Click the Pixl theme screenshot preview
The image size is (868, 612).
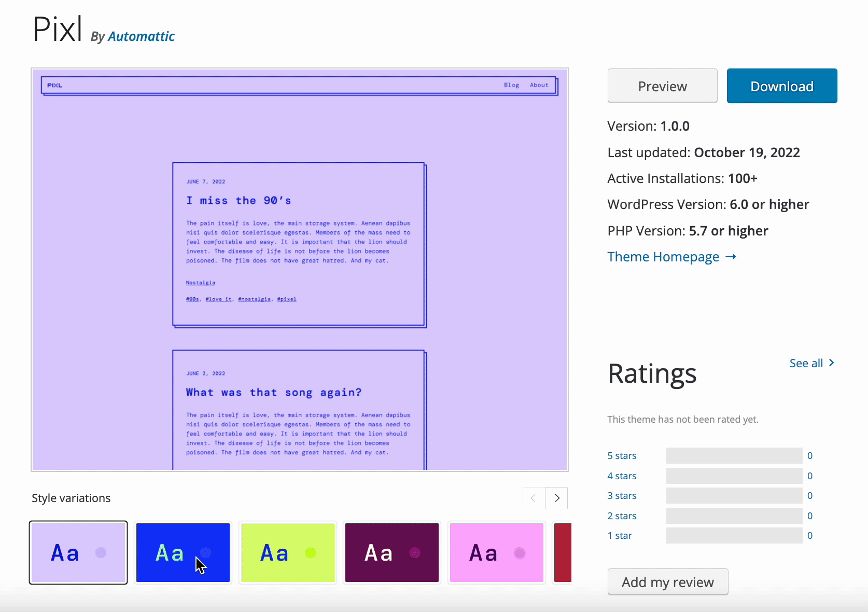point(300,270)
